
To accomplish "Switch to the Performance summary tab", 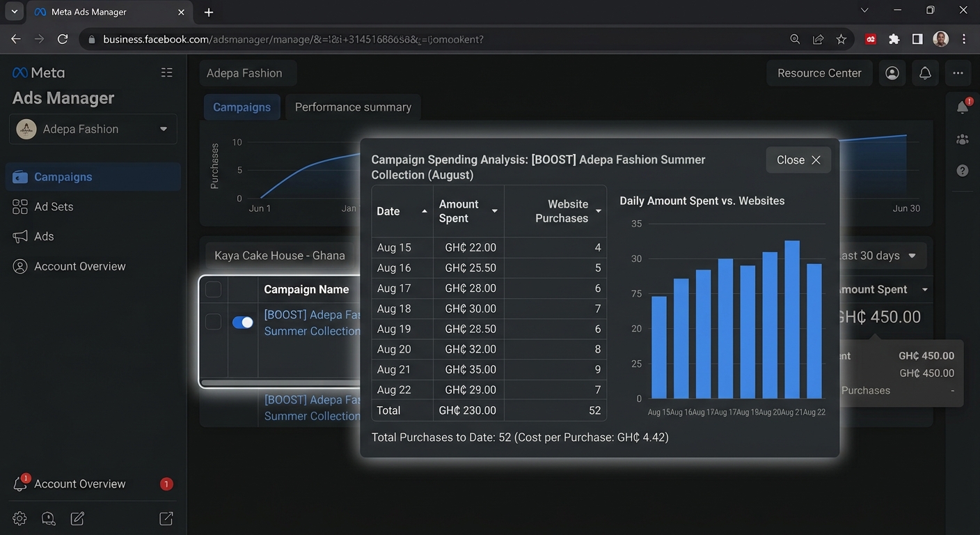I will pyautogui.click(x=353, y=107).
